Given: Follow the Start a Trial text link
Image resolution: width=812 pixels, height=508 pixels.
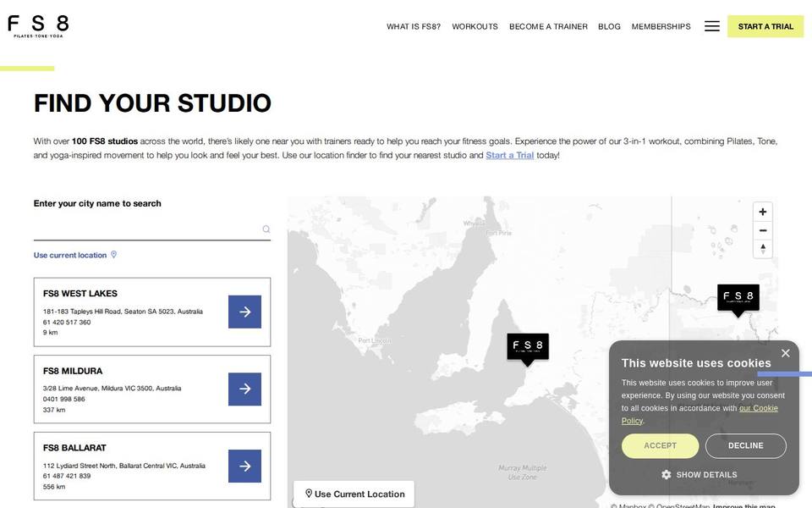Looking at the screenshot, I should coord(509,155).
